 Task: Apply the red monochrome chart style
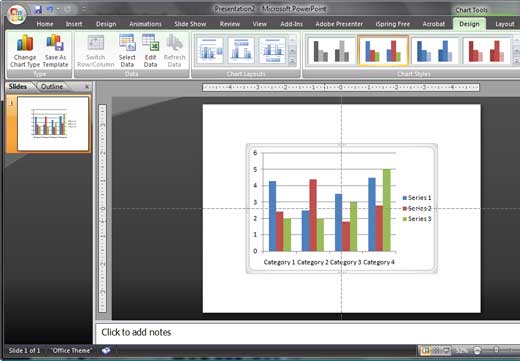(486, 50)
